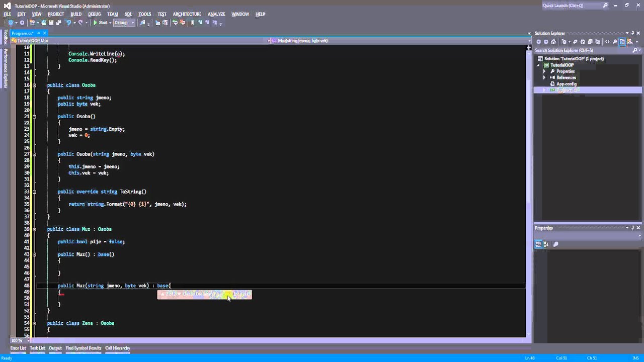Screen dimensions: 644x362
Task: Switch to the Output tab
Action: [x=55, y=348]
